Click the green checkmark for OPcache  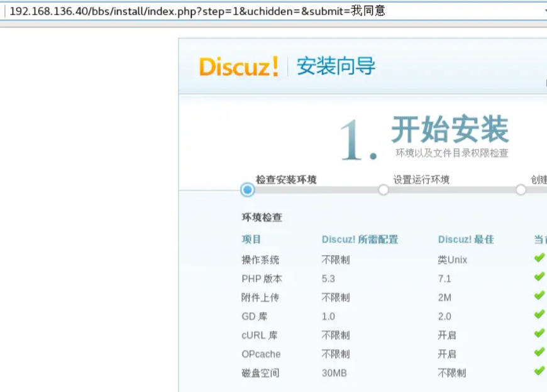539,352
